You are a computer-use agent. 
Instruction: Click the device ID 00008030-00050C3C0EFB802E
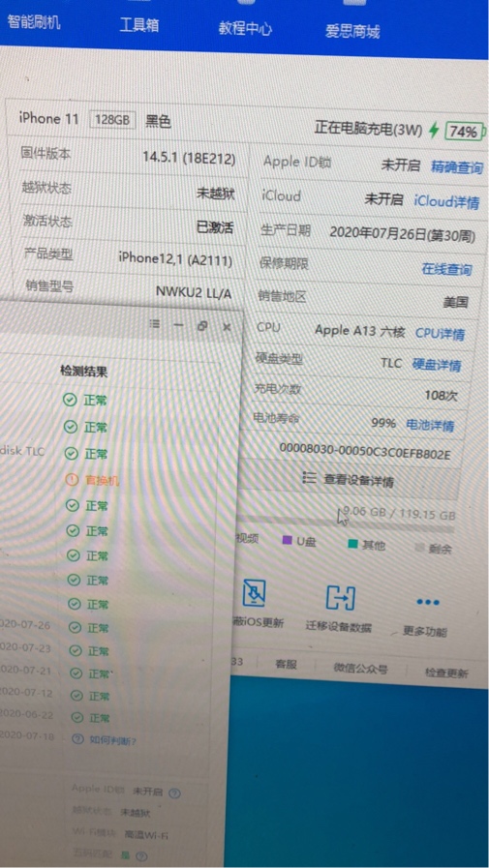point(365,451)
